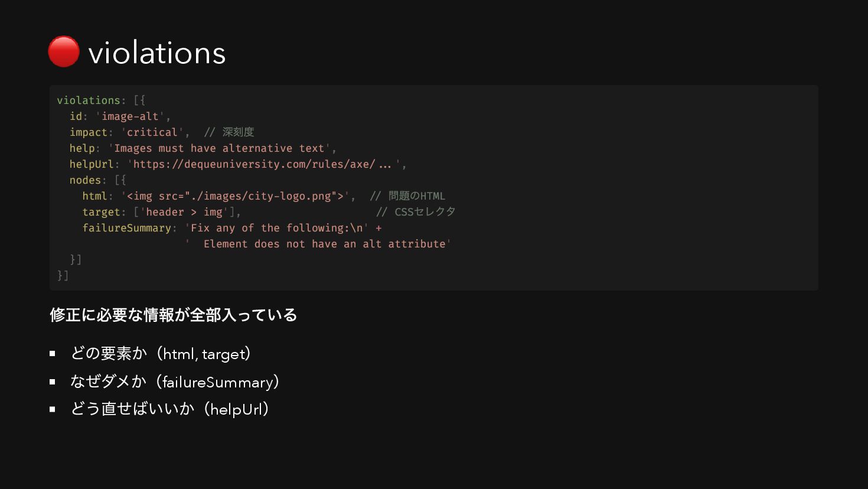868x489 pixels.
Task: Click the 'Fix any of the following:\n' string
Action: (276, 228)
